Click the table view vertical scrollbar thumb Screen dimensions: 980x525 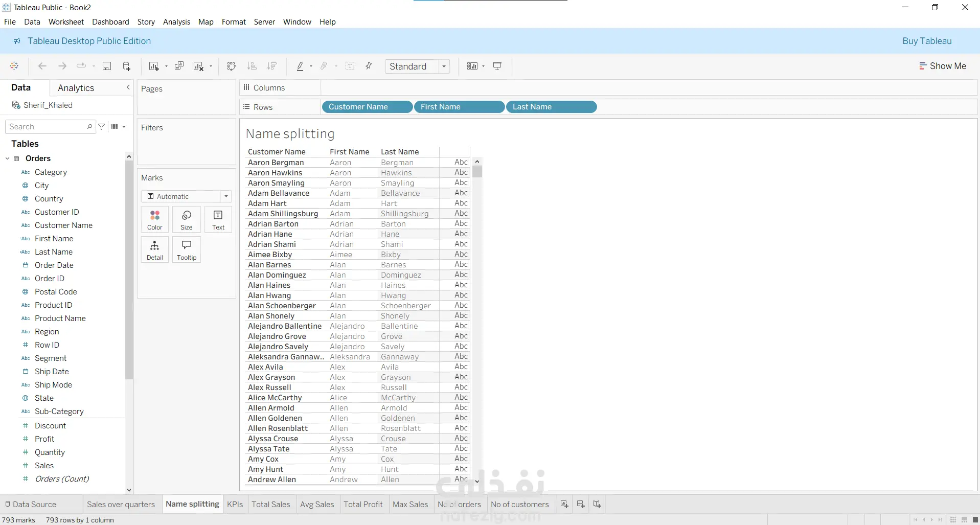pyautogui.click(x=477, y=171)
